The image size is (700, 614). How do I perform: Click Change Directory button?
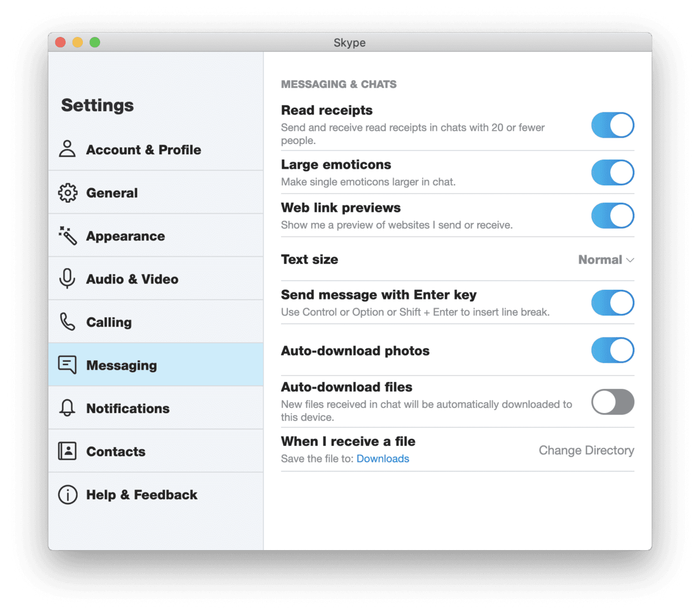point(586,450)
